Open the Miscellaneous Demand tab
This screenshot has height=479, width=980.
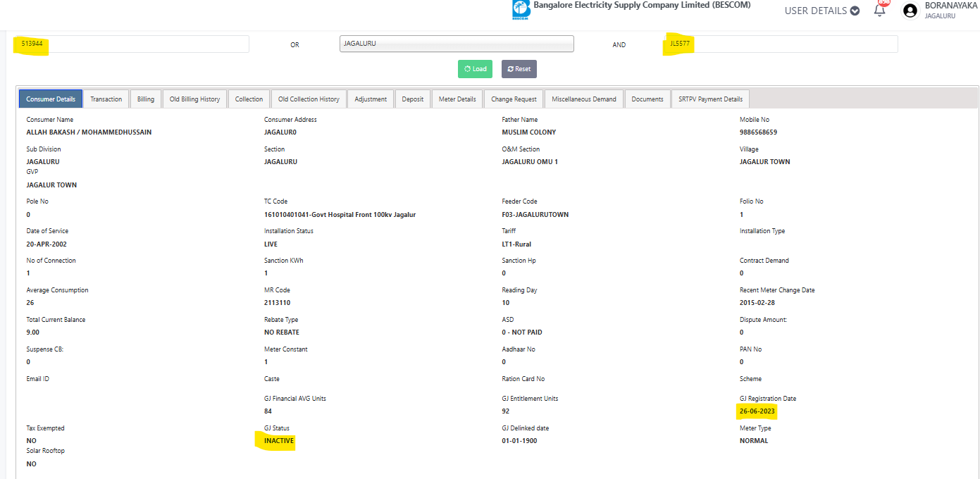tap(584, 99)
